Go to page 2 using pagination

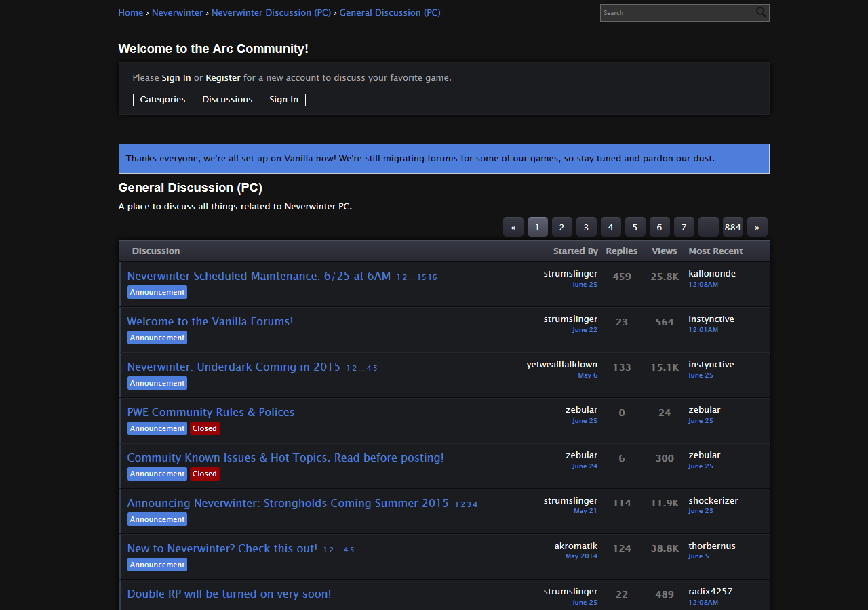tap(561, 226)
